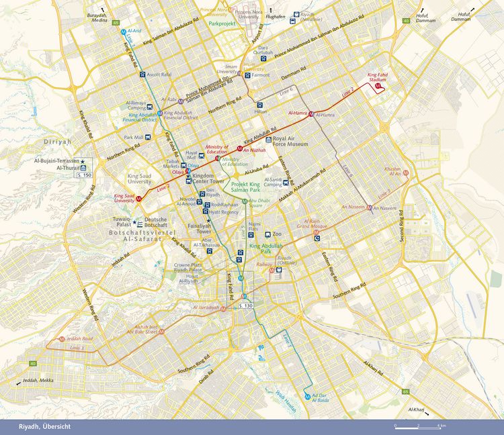504x435 pixels.
Task: Click the 'Faisaliyah Tower' label
Action: coord(200,228)
